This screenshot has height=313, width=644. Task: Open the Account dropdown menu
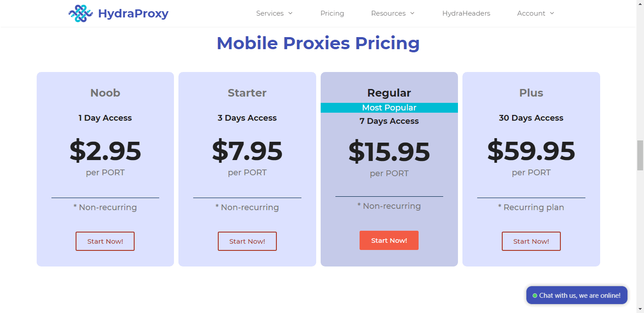[x=535, y=13]
